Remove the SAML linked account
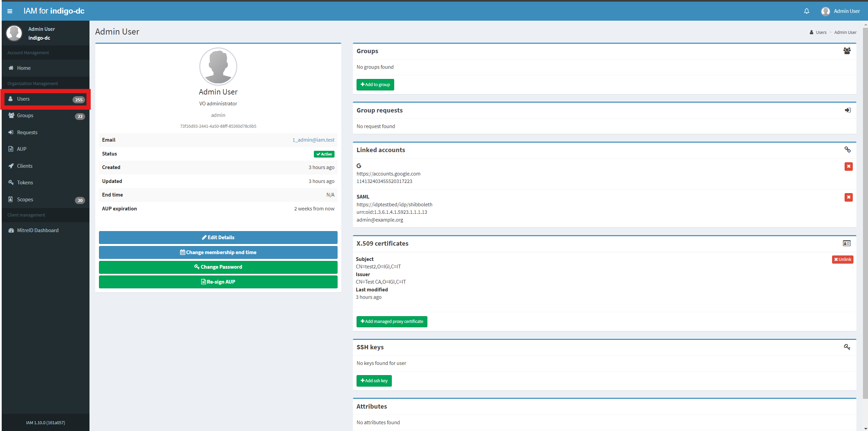Image resolution: width=868 pixels, height=431 pixels. pos(848,197)
